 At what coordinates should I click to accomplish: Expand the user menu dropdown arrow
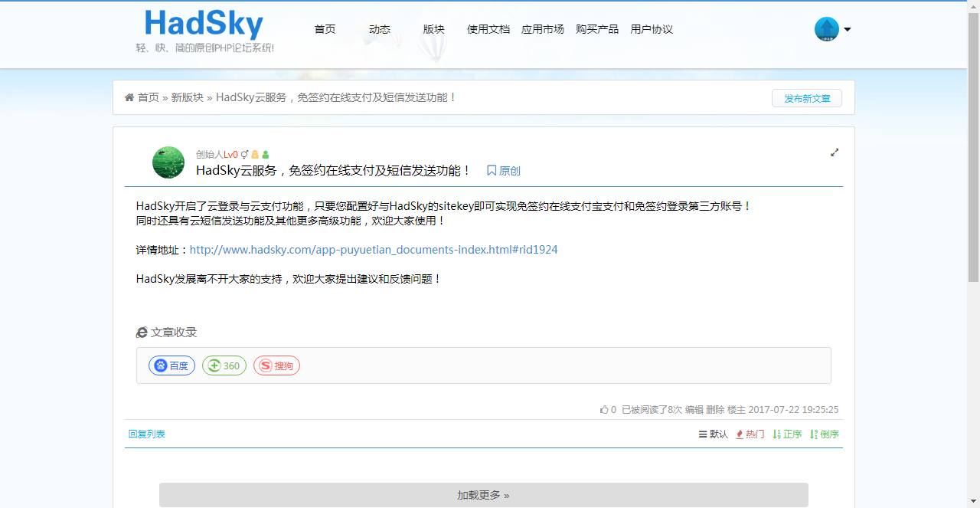click(x=847, y=30)
